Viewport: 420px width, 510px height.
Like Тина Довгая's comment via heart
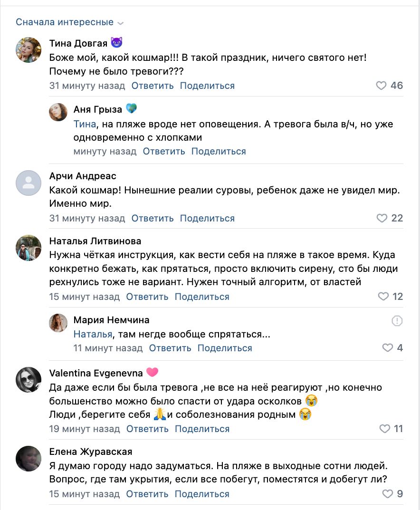tap(381, 86)
